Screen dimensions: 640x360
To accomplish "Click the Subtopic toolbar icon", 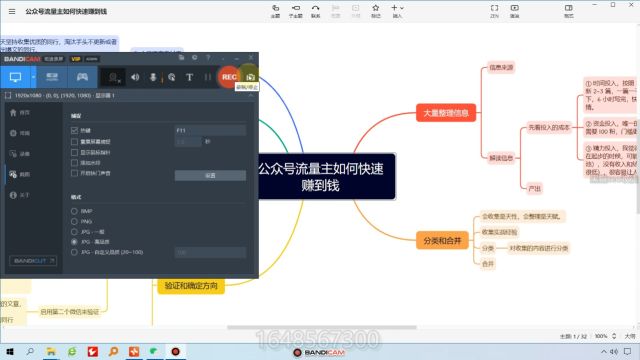I will tap(296, 11).
